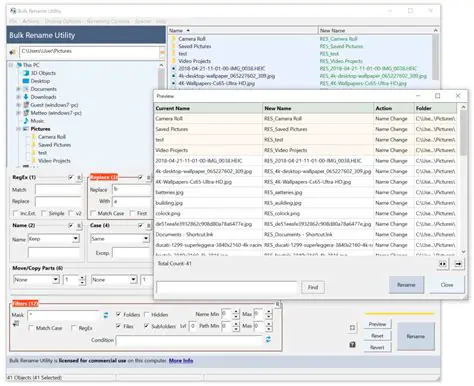Click the Find button in Preview window
The image size is (474, 386).
click(x=313, y=287)
